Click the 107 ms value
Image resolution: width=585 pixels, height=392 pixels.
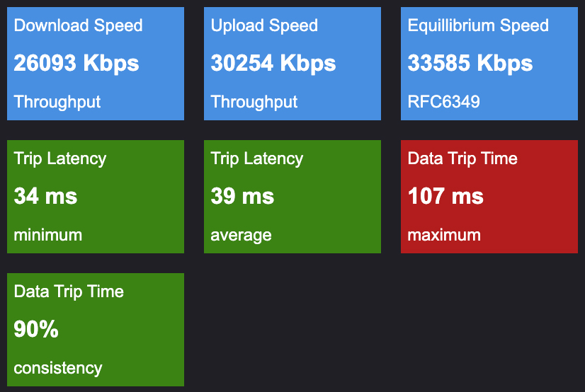tap(446, 196)
